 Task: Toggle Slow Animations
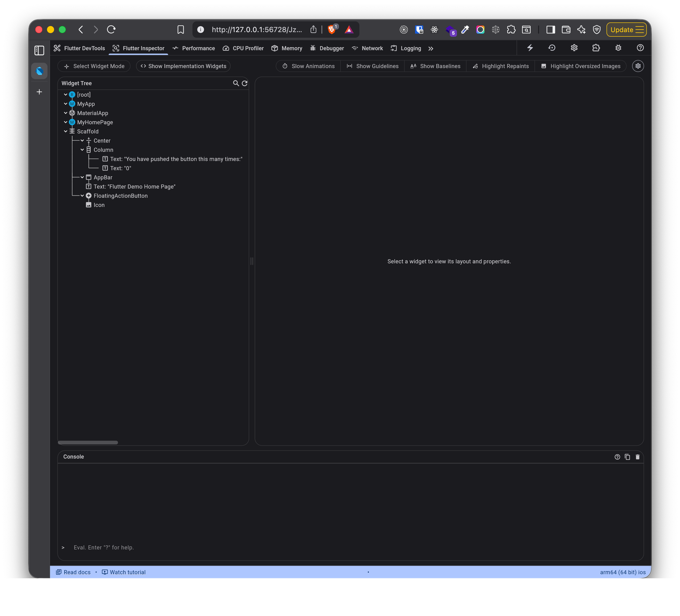(x=308, y=66)
